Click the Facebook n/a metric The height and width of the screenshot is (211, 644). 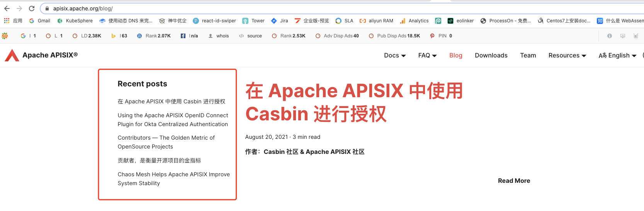pos(189,36)
